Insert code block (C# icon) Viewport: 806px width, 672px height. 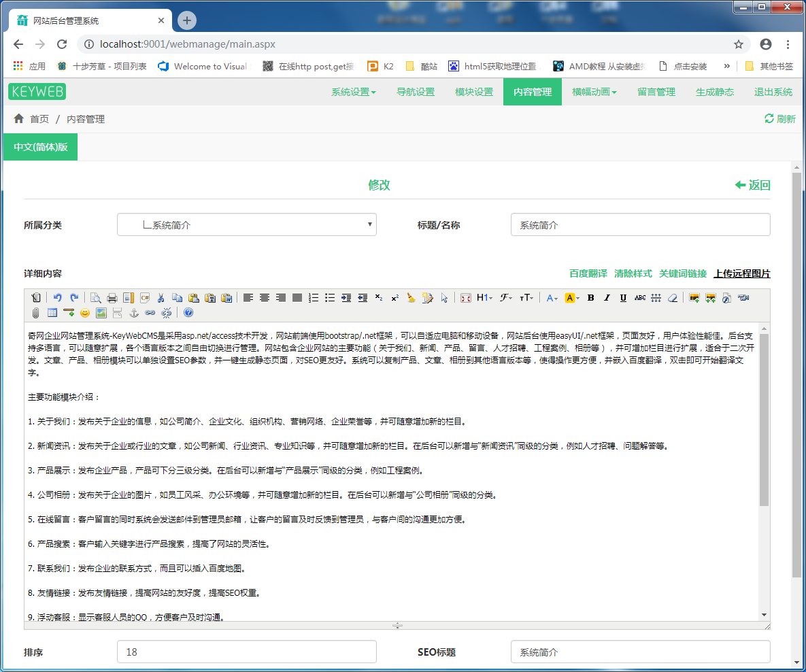point(145,298)
